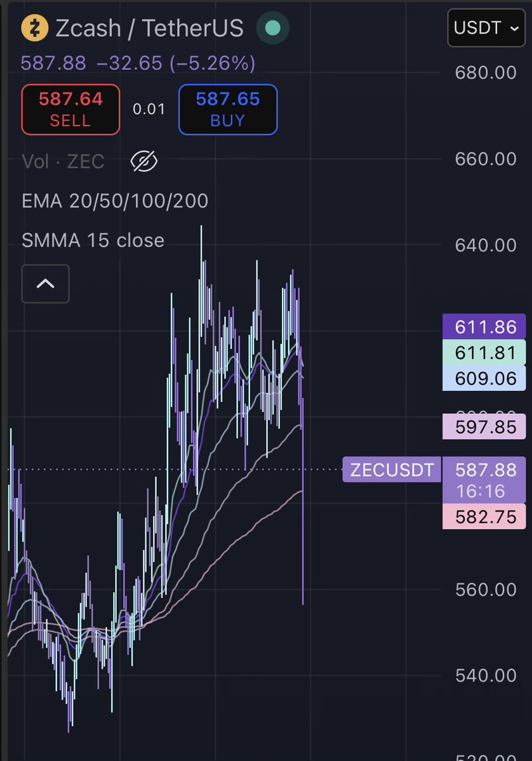
Task: Click the 587.64 SELL button
Action: click(70, 109)
